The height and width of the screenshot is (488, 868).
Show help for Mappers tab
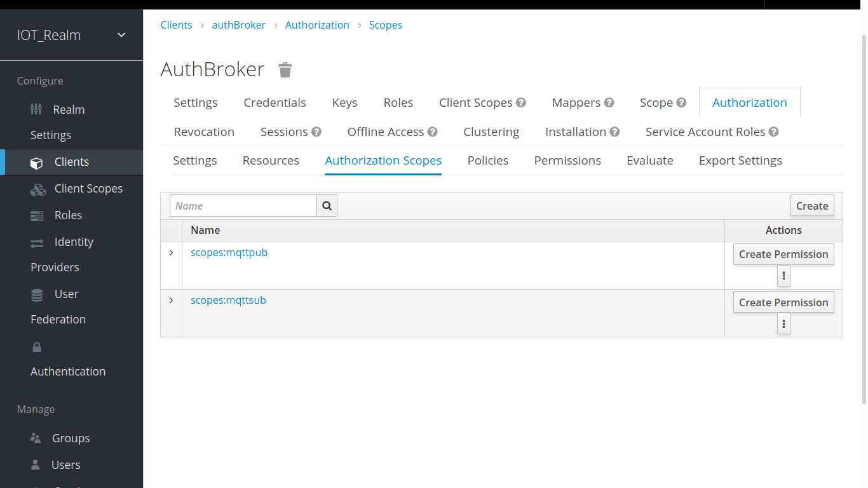pyautogui.click(x=609, y=102)
